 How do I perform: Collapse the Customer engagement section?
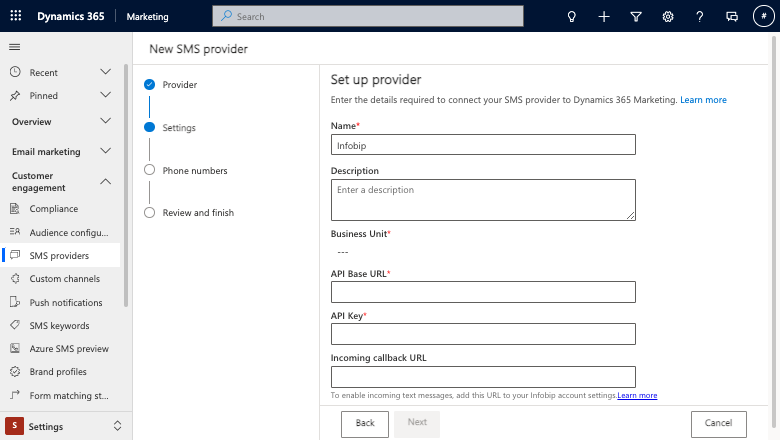click(105, 181)
